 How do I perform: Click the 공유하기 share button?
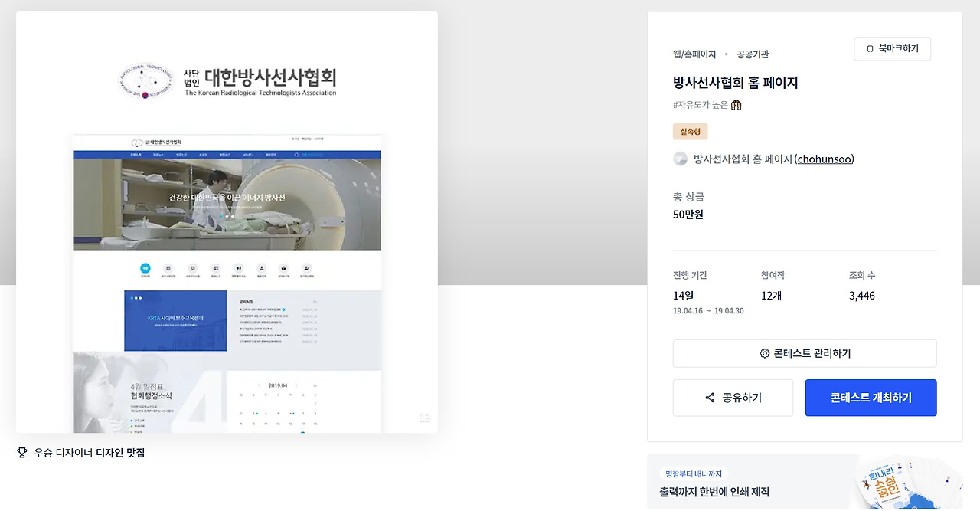(733, 398)
